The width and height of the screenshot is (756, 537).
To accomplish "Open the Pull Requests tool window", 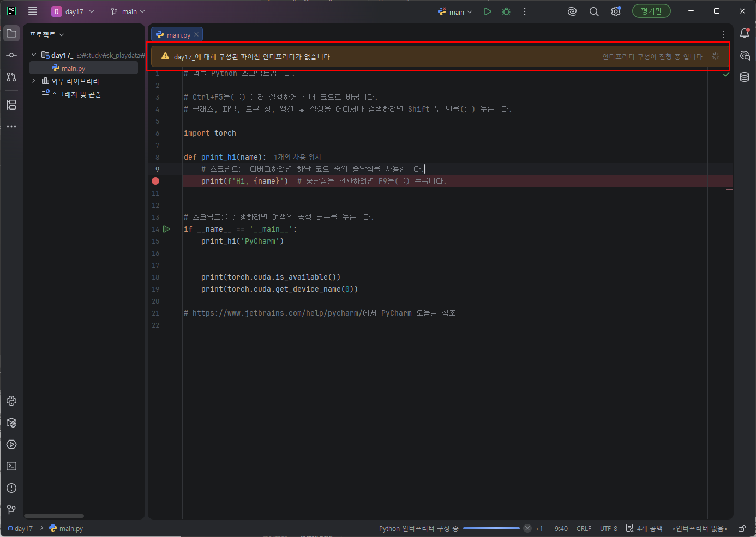I will pos(11,77).
